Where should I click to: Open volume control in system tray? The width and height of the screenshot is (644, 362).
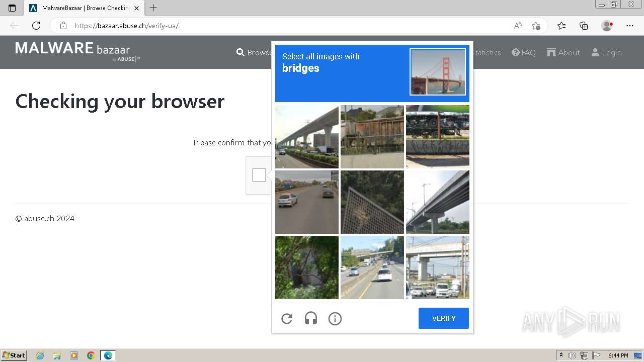click(572, 355)
